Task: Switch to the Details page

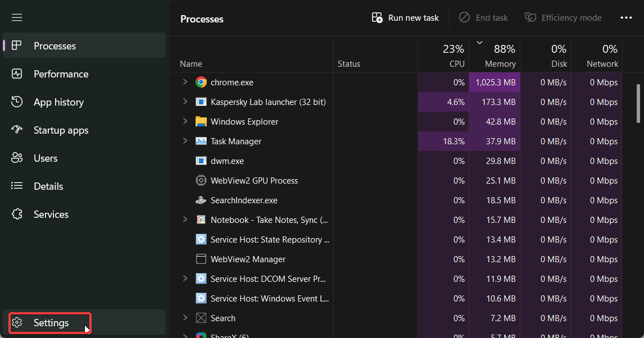Action: [84, 186]
